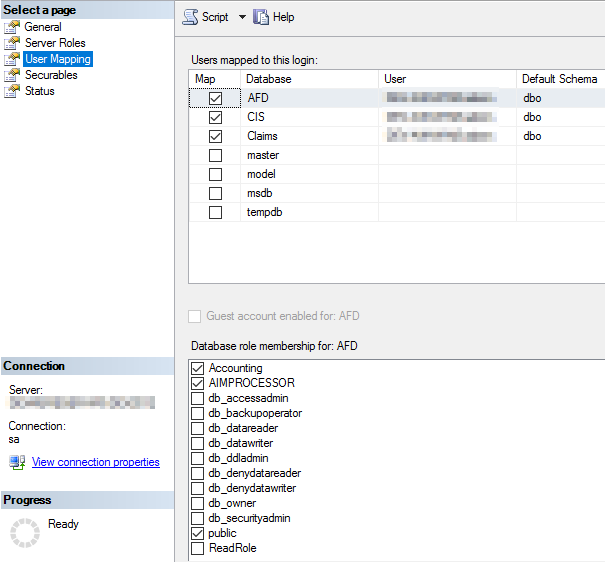Click the Securables page icon
The image size is (605, 562).
(x=12, y=75)
